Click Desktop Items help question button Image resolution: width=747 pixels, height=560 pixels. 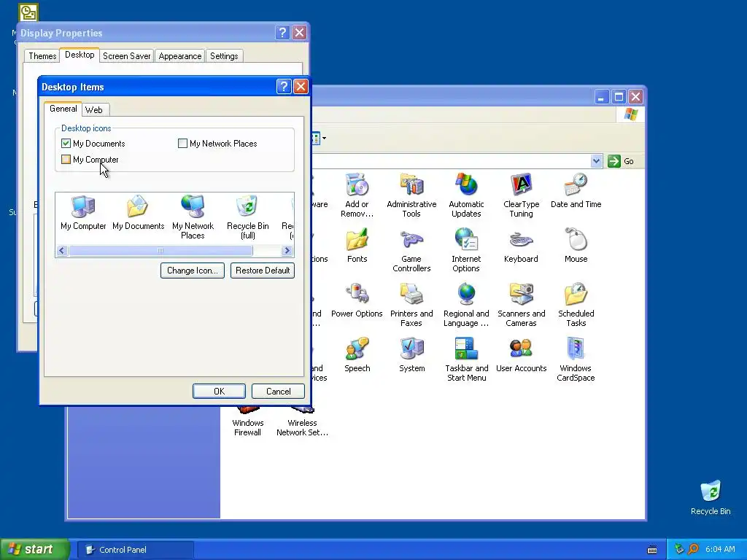point(284,87)
